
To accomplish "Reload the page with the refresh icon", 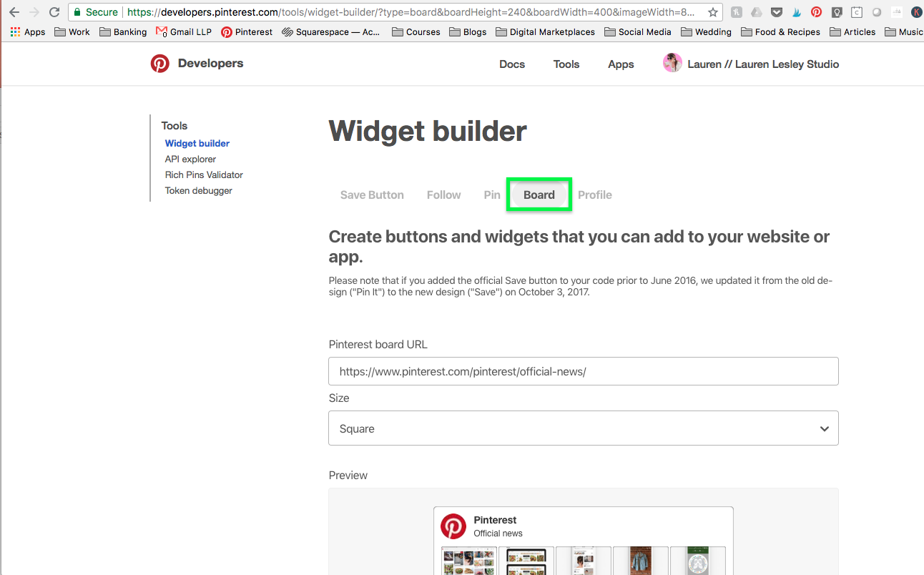I will coord(54,12).
